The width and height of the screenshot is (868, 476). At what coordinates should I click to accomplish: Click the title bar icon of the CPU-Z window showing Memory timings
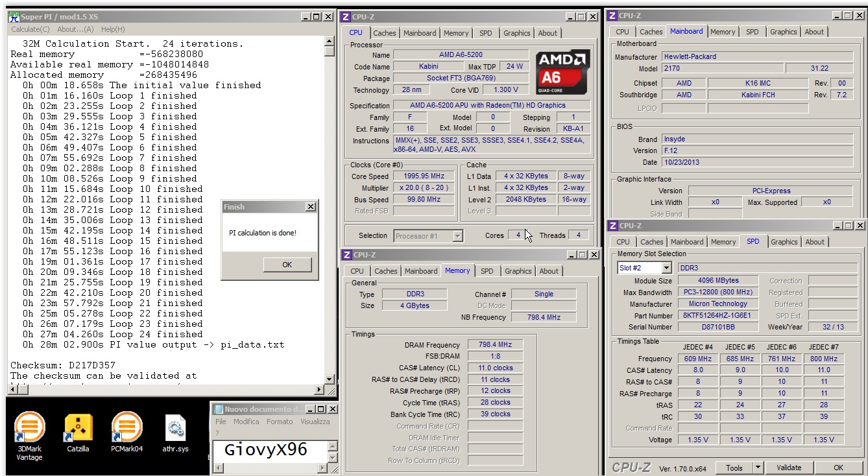pyautogui.click(x=347, y=255)
